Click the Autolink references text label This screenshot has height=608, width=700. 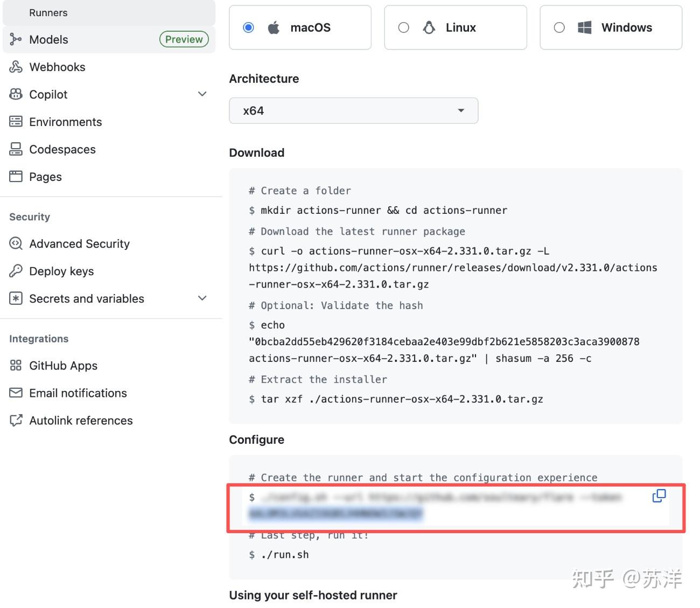point(81,421)
